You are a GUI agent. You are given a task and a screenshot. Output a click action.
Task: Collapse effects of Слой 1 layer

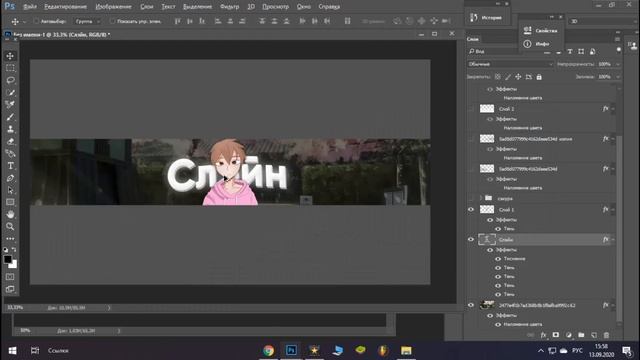click(x=613, y=209)
